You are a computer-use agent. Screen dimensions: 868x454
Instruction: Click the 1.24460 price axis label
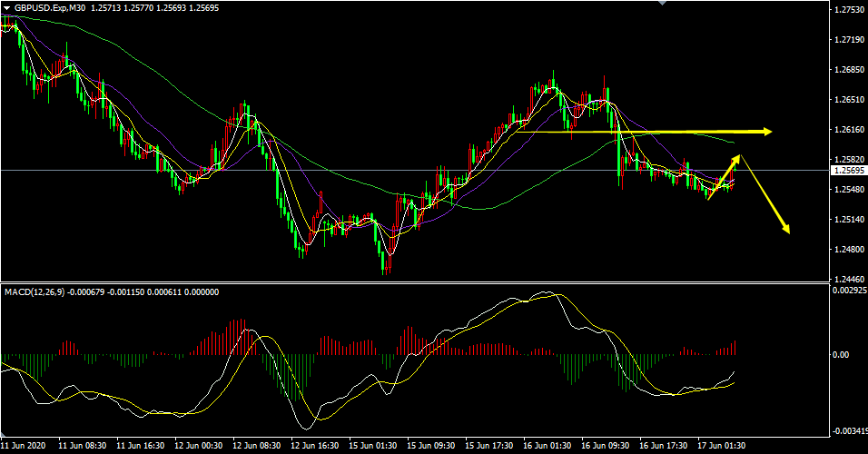847,280
